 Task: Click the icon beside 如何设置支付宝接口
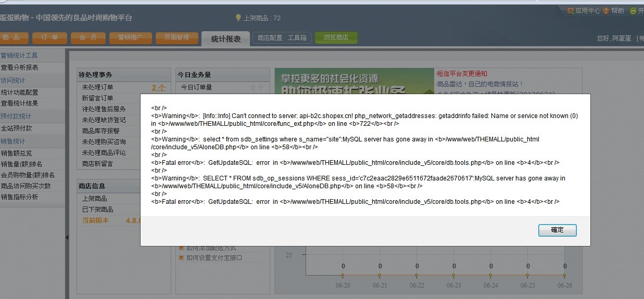(181, 258)
